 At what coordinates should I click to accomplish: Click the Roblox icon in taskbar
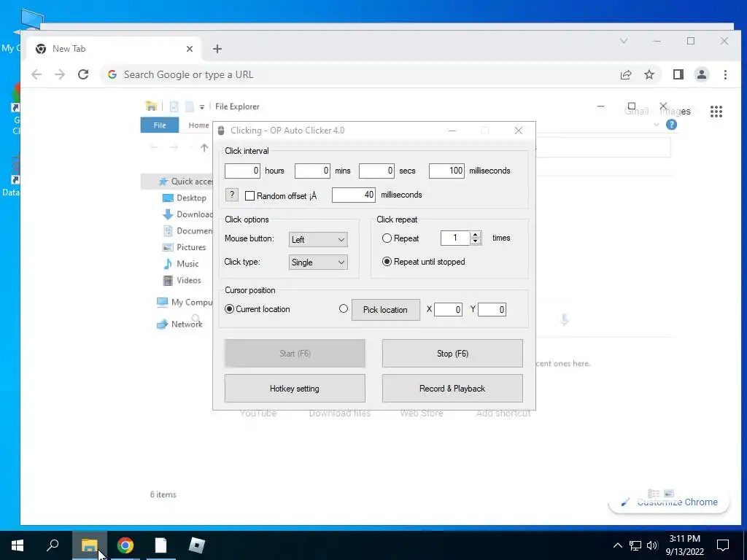[196, 545]
